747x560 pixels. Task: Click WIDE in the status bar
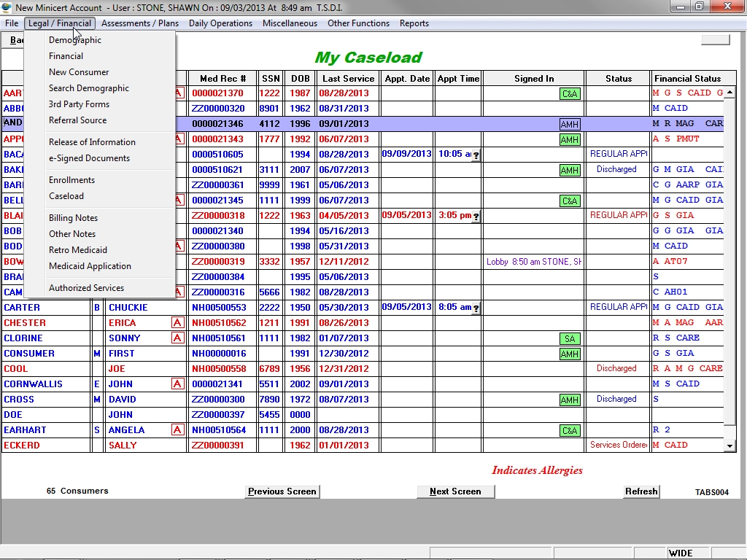tap(681, 553)
